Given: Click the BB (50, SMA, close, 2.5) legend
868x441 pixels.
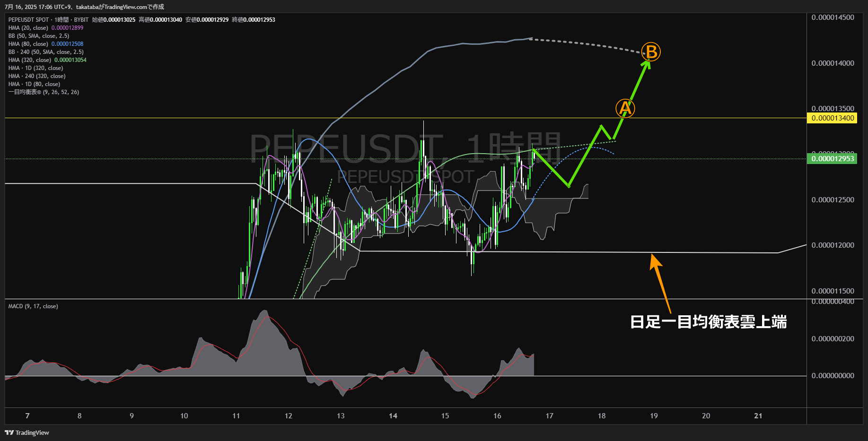Looking at the screenshot, I should [x=39, y=36].
